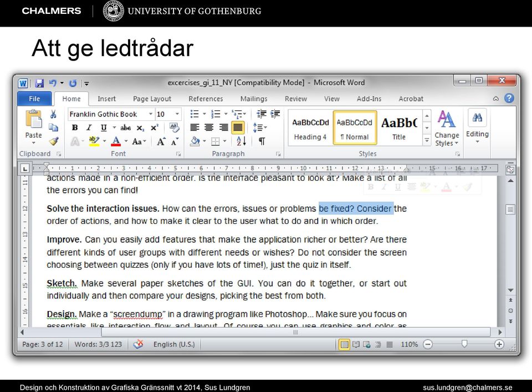Click the zoom slider handle
The width and height of the screenshot is (532, 392).
464,344
